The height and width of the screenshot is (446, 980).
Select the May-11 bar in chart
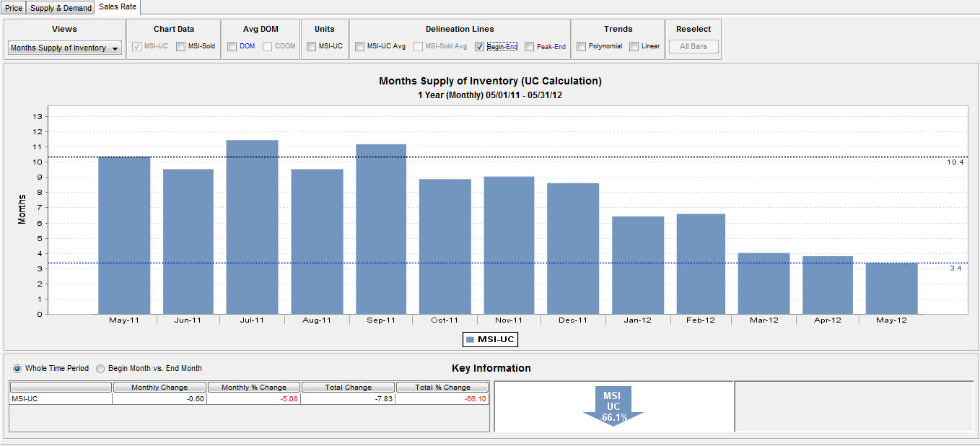click(124, 235)
